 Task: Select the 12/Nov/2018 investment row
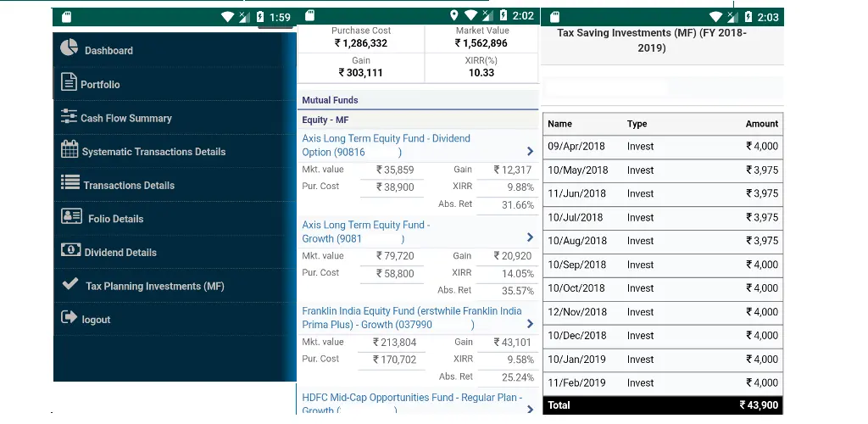point(663,312)
